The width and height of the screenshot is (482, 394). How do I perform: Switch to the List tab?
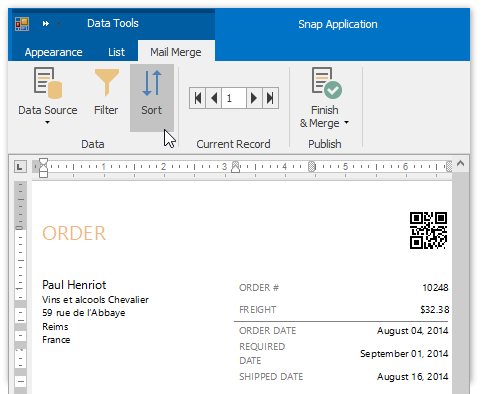(x=116, y=52)
